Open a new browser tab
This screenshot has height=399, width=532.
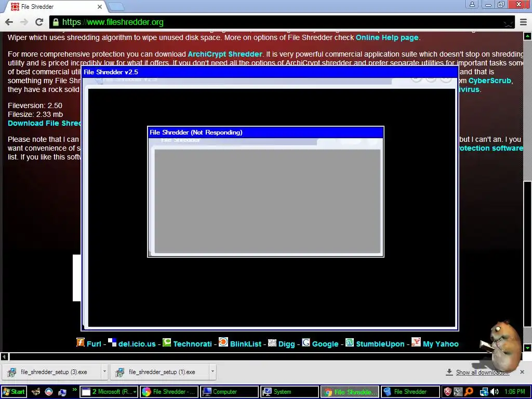click(x=117, y=6)
